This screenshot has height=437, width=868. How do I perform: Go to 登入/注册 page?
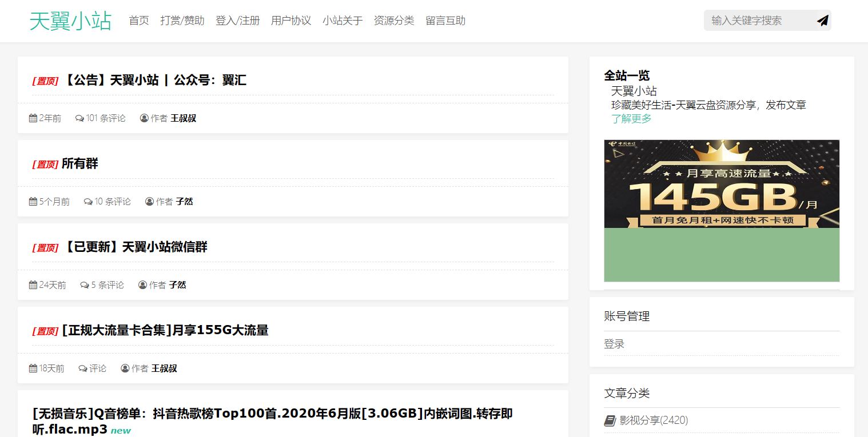(x=237, y=21)
